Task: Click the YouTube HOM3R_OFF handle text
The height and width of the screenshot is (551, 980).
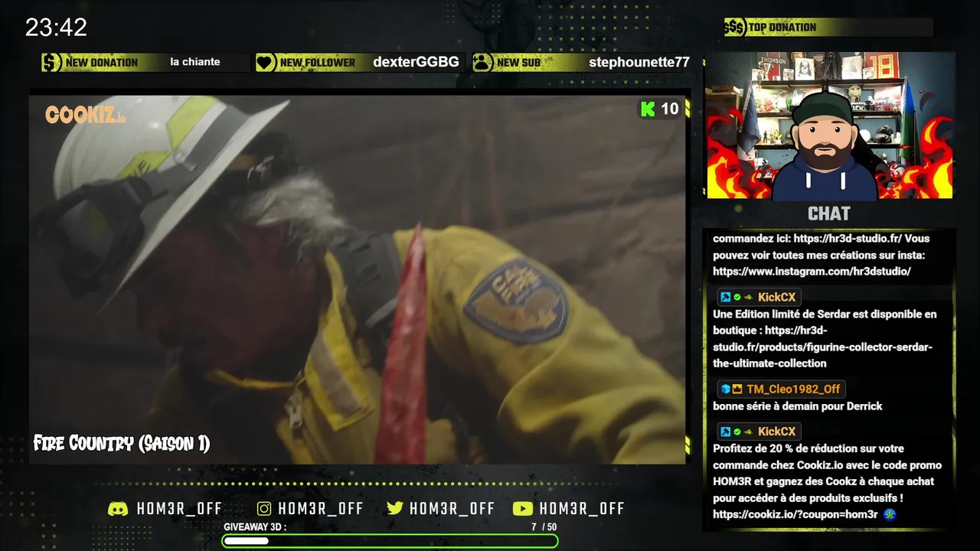Action: [x=582, y=509]
